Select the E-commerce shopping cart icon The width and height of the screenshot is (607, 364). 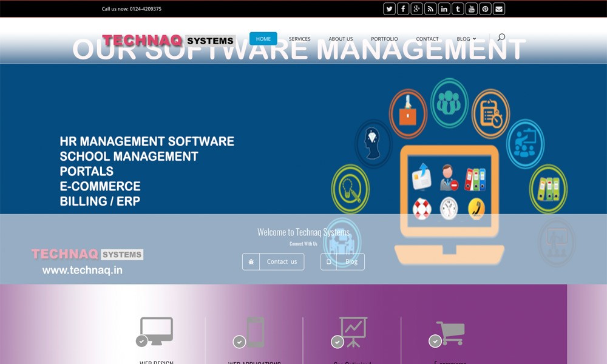coord(449,332)
